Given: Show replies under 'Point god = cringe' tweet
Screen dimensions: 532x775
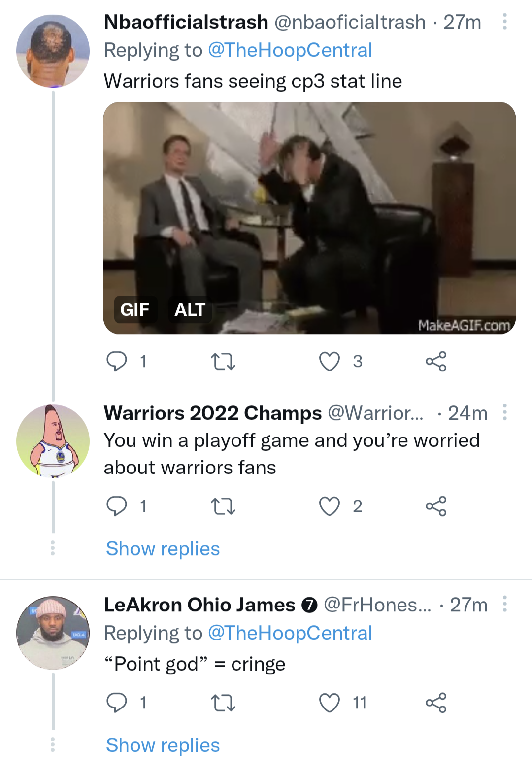Looking at the screenshot, I should coord(163,745).
